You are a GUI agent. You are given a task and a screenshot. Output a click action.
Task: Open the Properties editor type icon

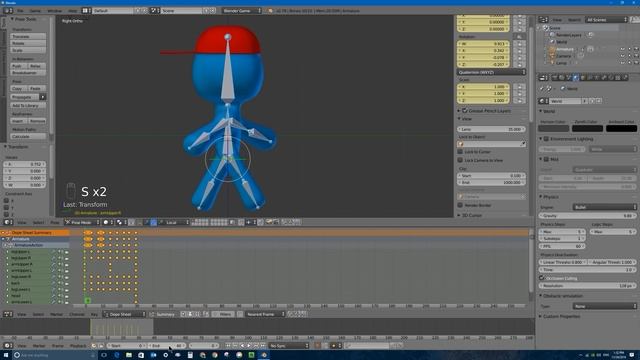[x=543, y=78]
